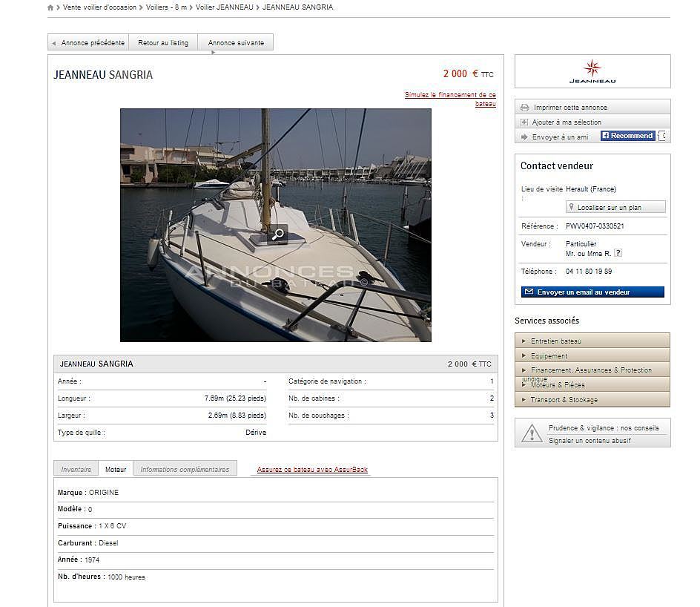Click the map pin icon in Localiser button

point(572,207)
